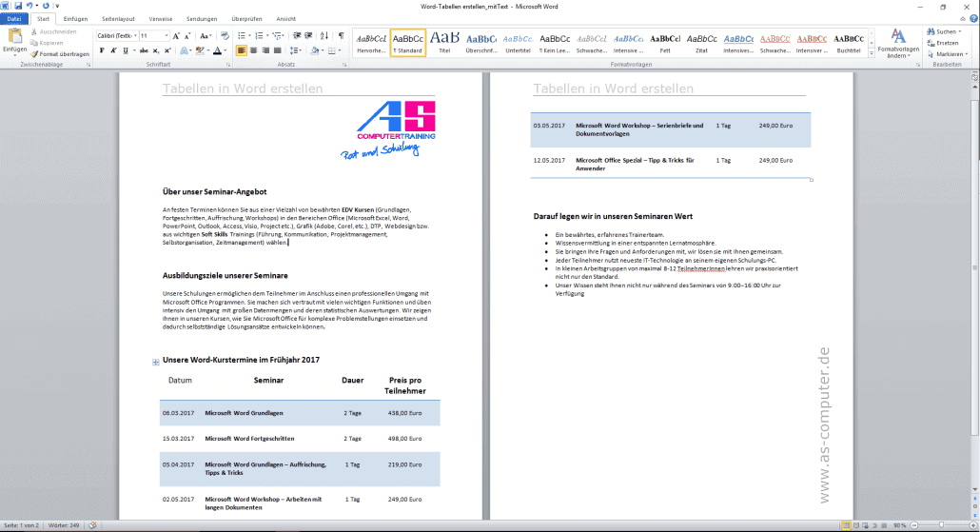Minimize the ribbon with the caret icon
Image resolution: width=980 pixels, height=532 pixels.
[x=963, y=19]
